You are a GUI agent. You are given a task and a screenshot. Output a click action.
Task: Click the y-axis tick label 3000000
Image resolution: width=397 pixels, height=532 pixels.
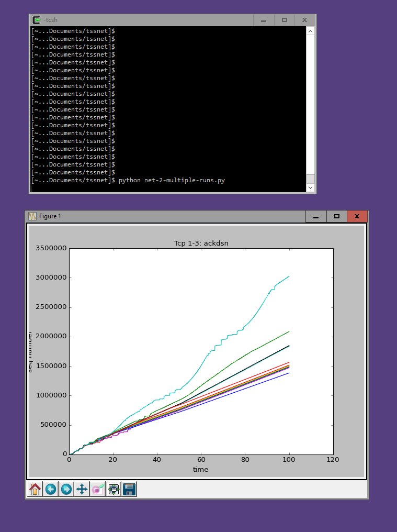[x=51, y=278]
